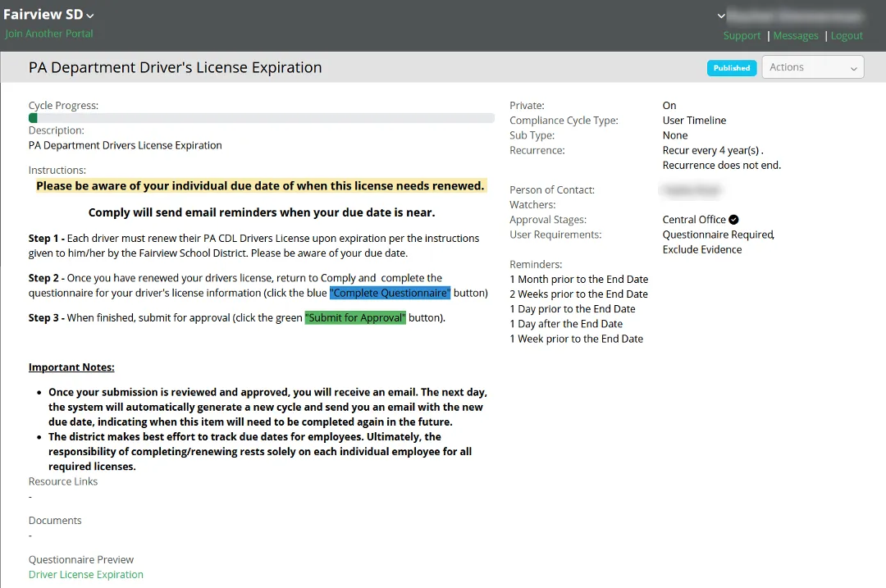Click the Sub Type value "None"
The image size is (886, 588).
[674, 135]
